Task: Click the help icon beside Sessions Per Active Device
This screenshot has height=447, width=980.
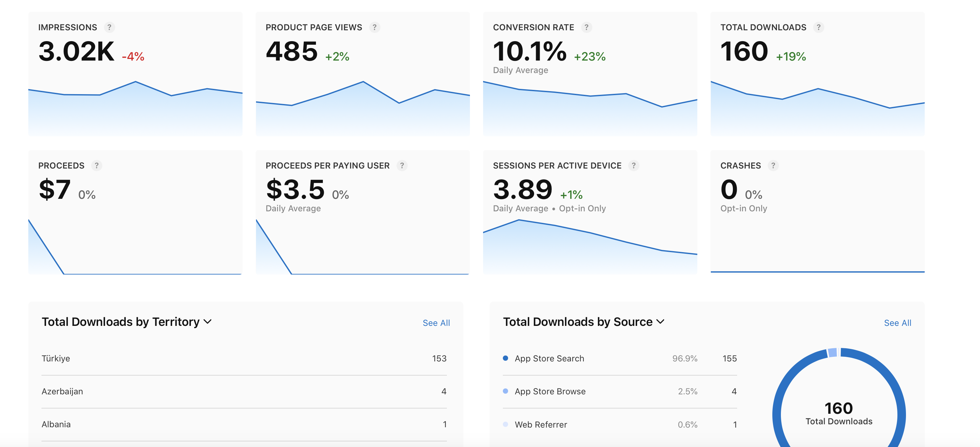Action: click(633, 166)
